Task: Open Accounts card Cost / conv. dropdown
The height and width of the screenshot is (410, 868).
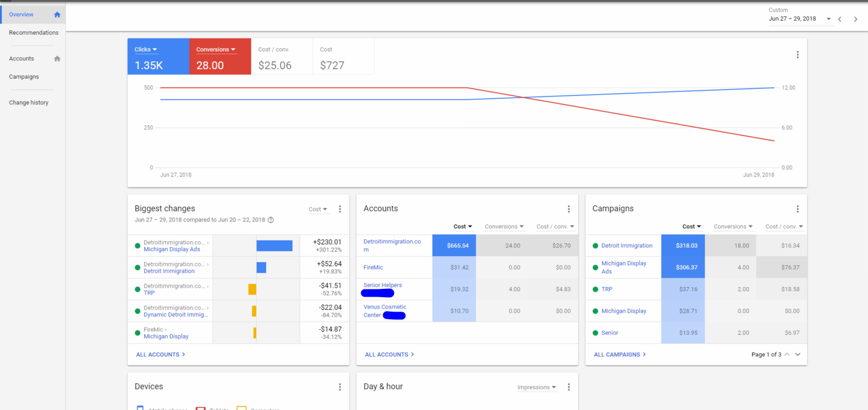Action: tap(555, 227)
